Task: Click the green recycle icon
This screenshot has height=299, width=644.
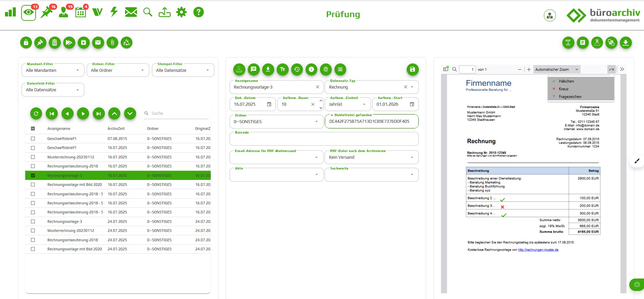Action: [x=127, y=43]
